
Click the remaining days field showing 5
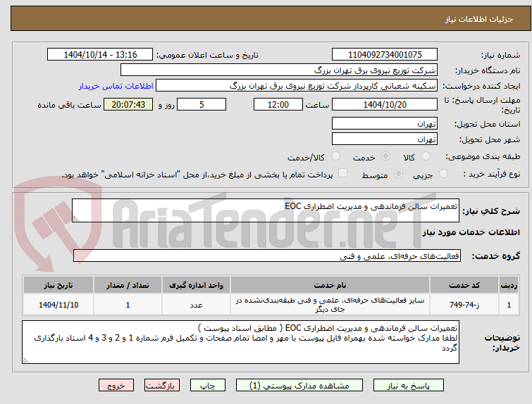[x=202, y=104]
